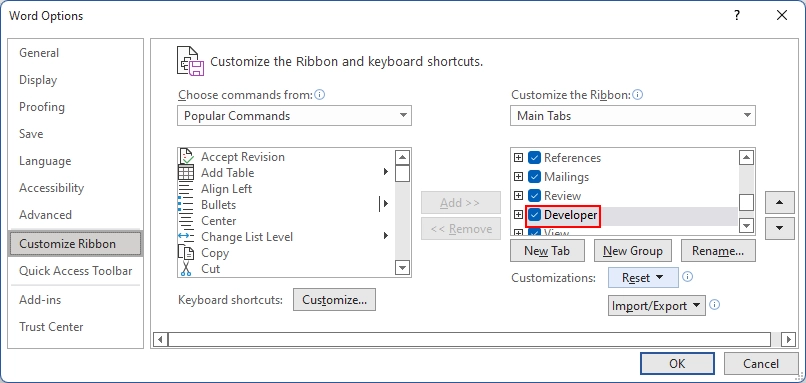This screenshot has height=383, width=806.
Task: Click the Bullets list icon
Action: point(186,205)
